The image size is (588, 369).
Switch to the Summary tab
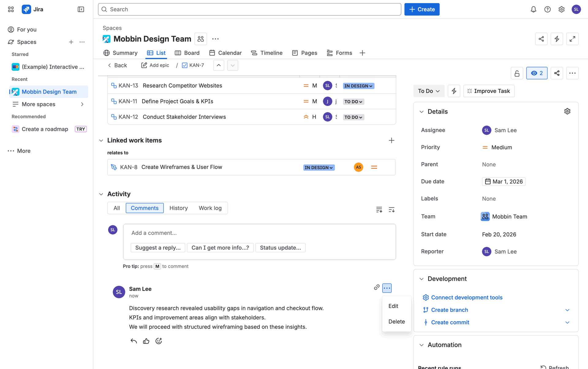(120, 53)
